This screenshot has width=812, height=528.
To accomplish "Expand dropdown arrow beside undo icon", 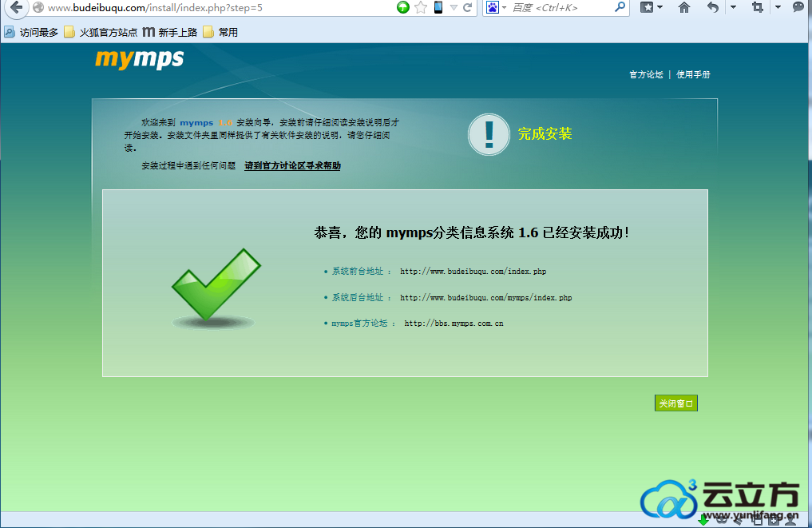I will [733, 7].
